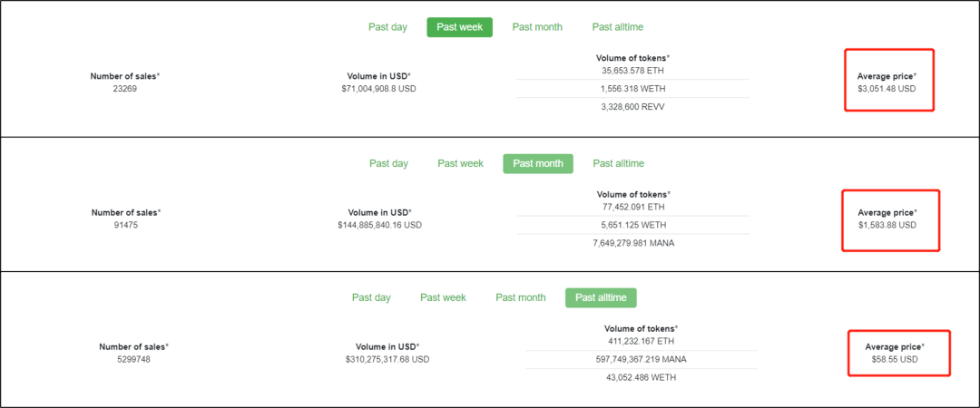
Task: Choose Past week in middle panel
Action: [x=460, y=163]
